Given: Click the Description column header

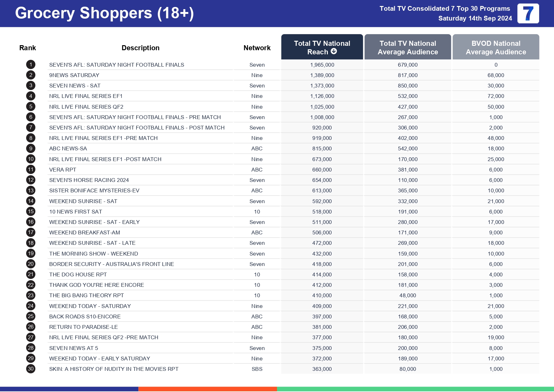Looking at the screenshot, I should tap(140, 48).
